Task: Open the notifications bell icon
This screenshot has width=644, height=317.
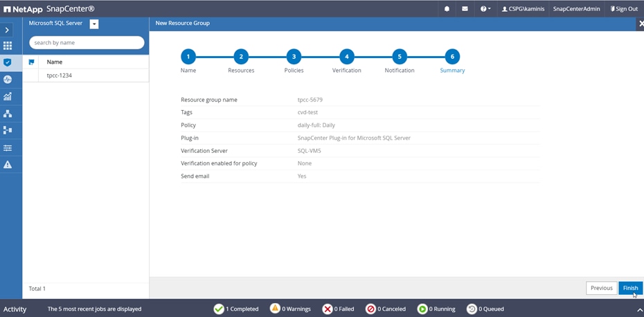Action: click(x=447, y=8)
